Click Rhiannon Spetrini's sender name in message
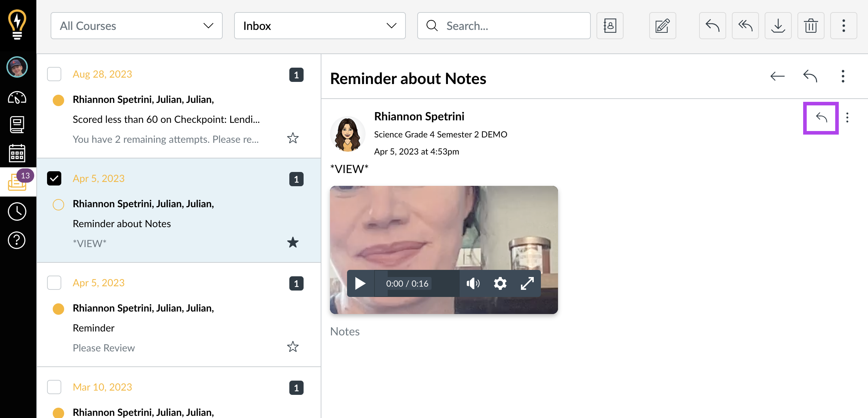The height and width of the screenshot is (418, 868). click(419, 116)
